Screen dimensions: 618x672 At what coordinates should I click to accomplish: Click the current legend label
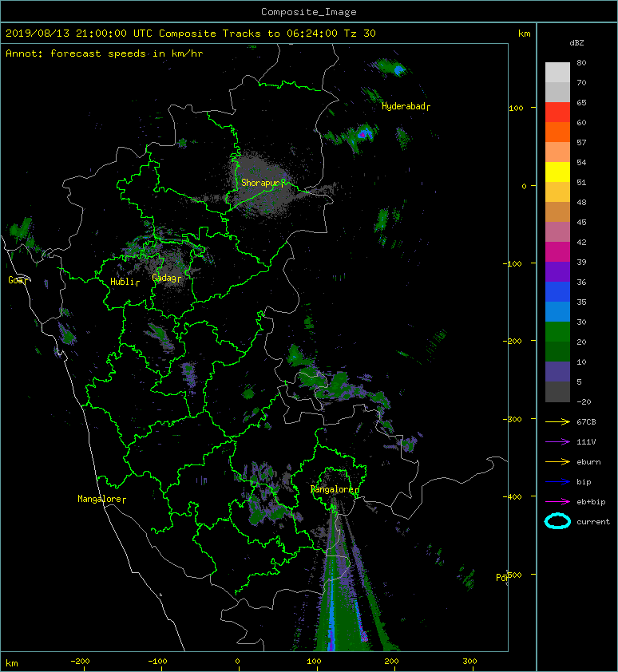593,522
